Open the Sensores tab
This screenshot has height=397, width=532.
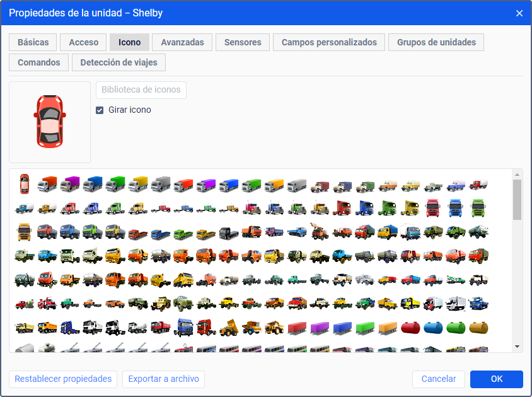click(243, 42)
